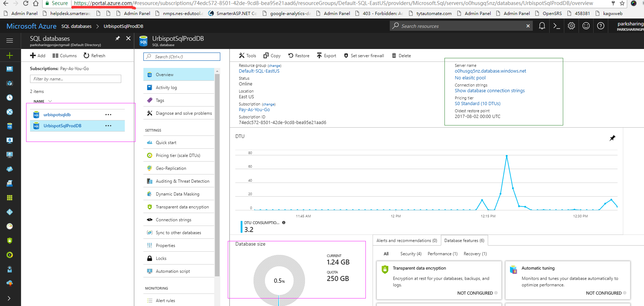Open ellipsis menu for UrbispotSqlProdDB
Screen dimensions: 644x306
(108, 126)
